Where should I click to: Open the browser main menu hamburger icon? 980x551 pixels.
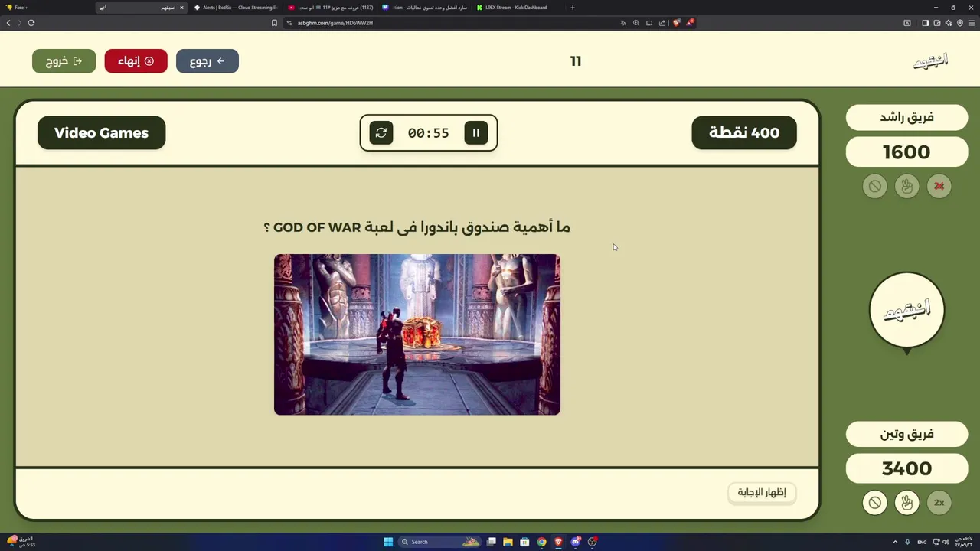(x=972, y=23)
